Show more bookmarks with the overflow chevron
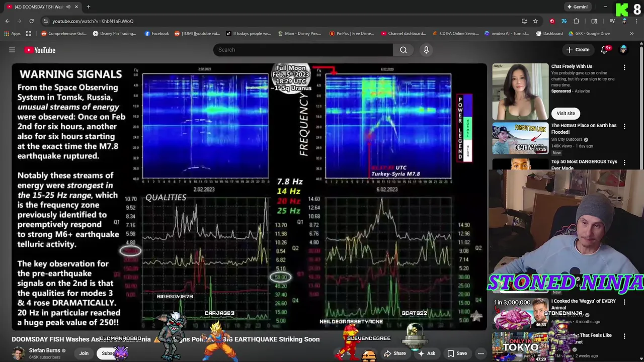 click(632, 34)
